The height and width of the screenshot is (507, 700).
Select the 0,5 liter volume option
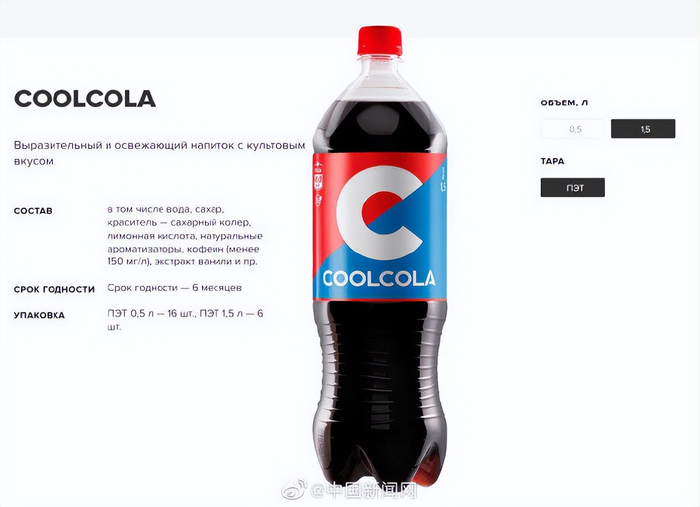573,129
